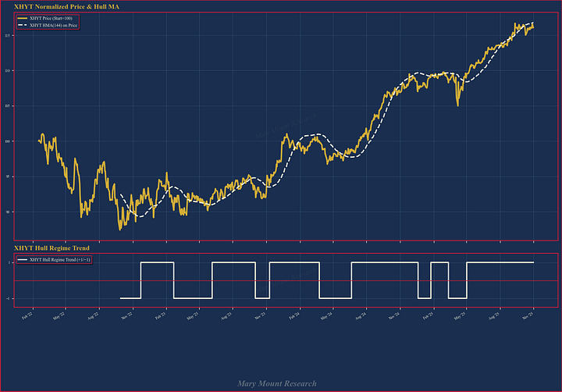Click the 105 y-axis tick label
562x392 pixels.
pos(8,106)
